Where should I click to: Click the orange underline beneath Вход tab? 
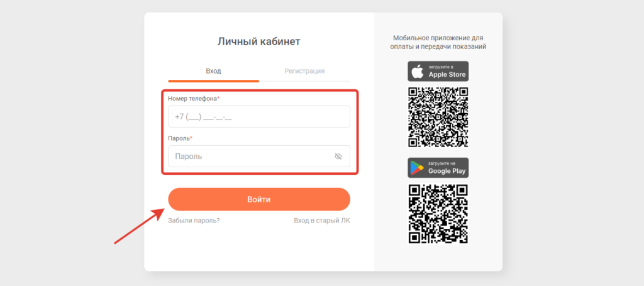[x=214, y=81]
